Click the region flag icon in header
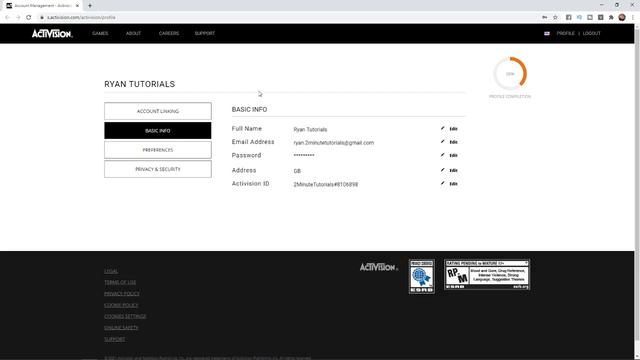The height and width of the screenshot is (360, 640). [547, 33]
